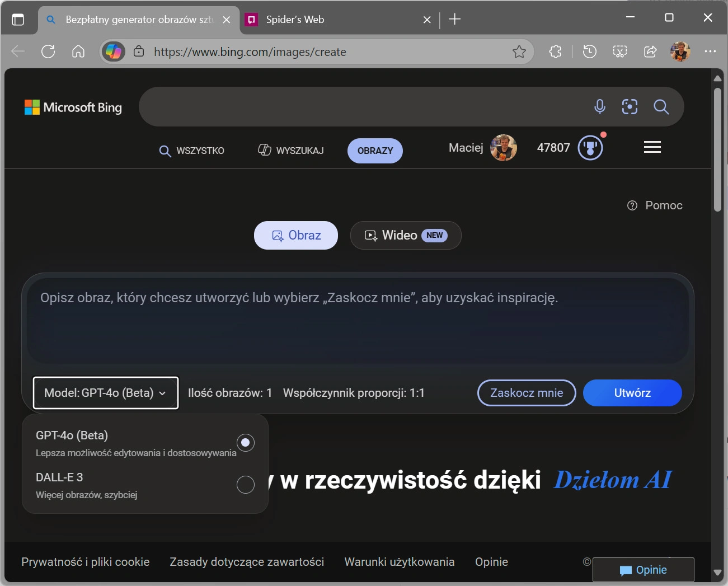Add this page to favorites
728x586 pixels.
(x=519, y=52)
